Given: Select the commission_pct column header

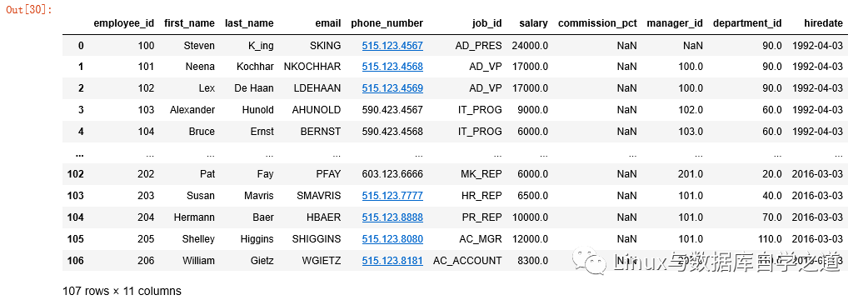Looking at the screenshot, I should tap(598, 23).
